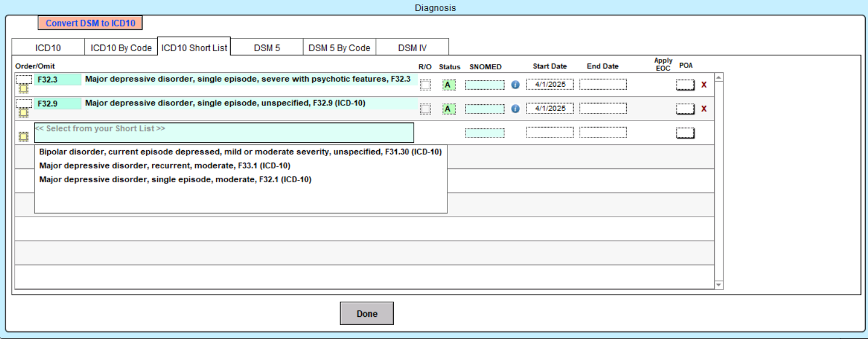Click the Start Date field showing 4/1/2025 for F32.3

pyautogui.click(x=549, y=84)
